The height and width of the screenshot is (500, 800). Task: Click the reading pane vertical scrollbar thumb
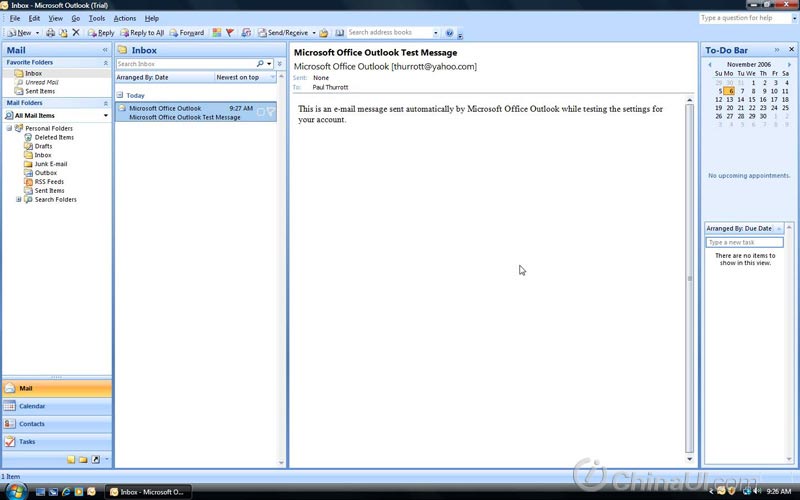point(689,279)
